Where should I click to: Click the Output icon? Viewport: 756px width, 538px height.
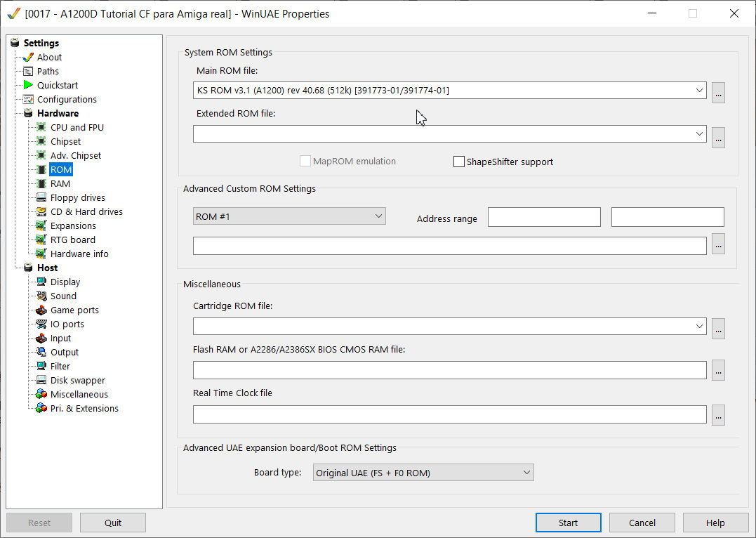point(41,352)
